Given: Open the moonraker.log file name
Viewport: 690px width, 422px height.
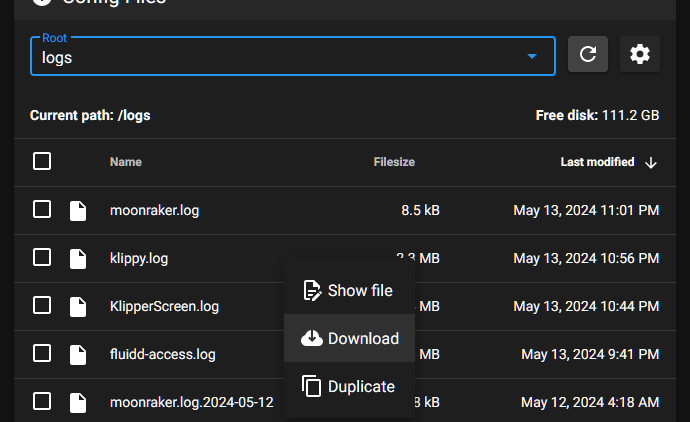Looking at the screenshot, I should pyautogui.click(x=154, y=210).
